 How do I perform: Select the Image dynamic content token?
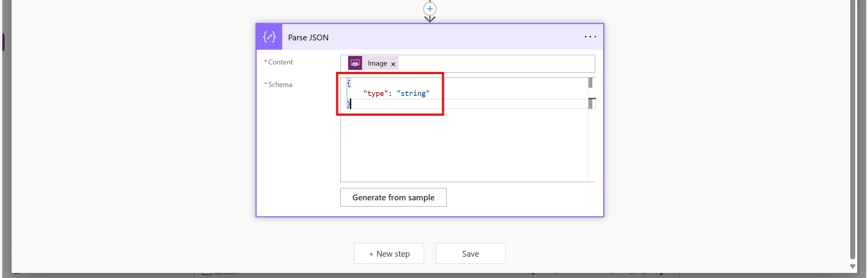tap(377, 63)
